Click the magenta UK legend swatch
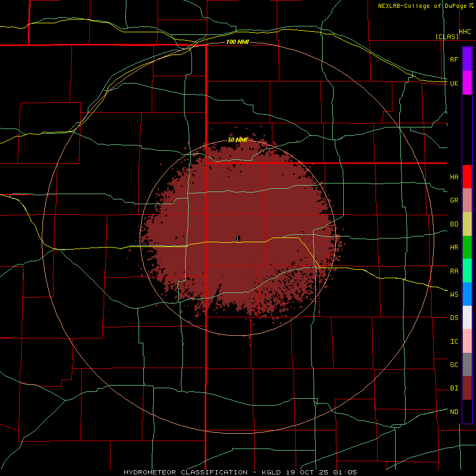 (x=467, y=83)
